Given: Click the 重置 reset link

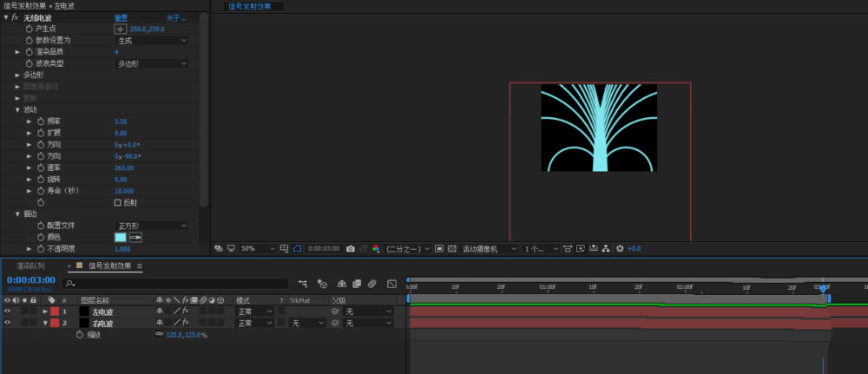Looking at the screenshot, I should (121, 17).
